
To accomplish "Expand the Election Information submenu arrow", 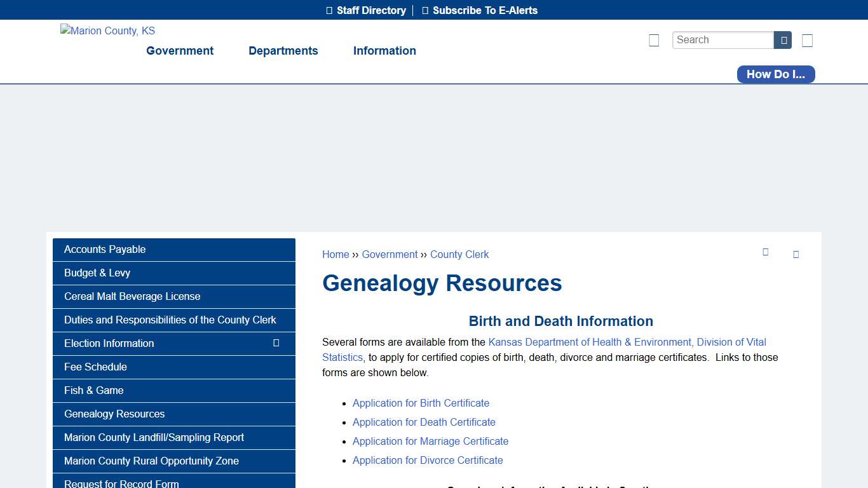I will point(276,343).
